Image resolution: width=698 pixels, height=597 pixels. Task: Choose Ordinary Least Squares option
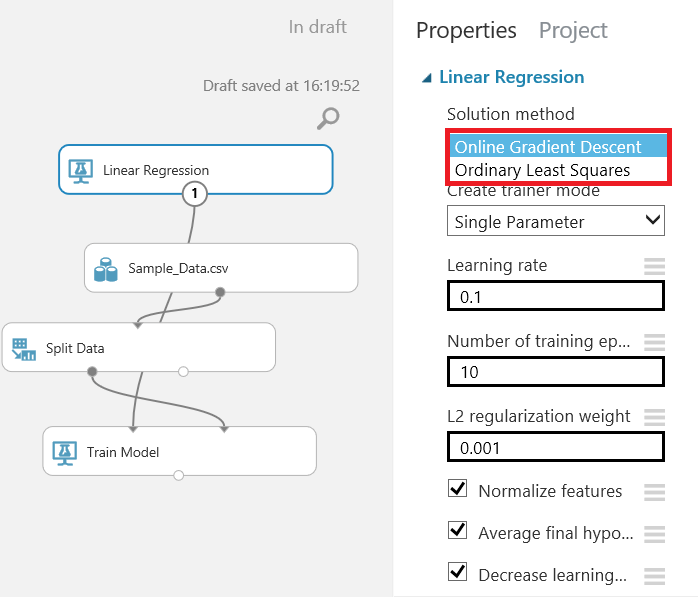pos(558,170)
